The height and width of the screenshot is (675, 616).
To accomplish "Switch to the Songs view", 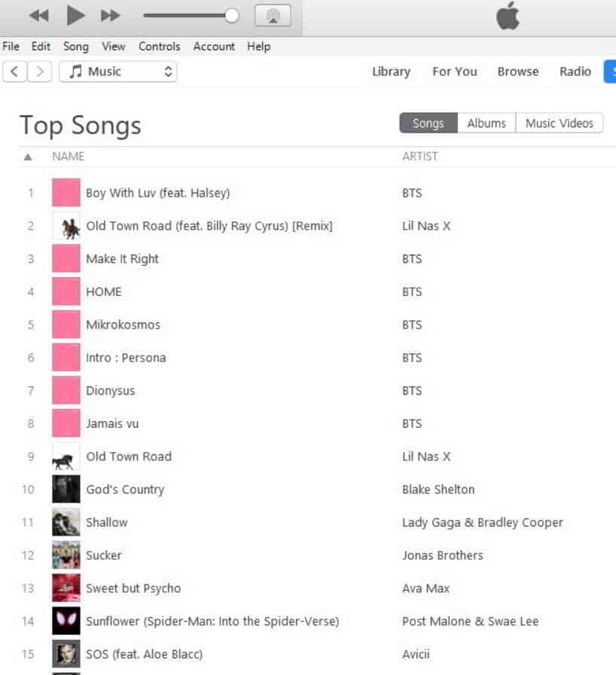I will point(428,124).
